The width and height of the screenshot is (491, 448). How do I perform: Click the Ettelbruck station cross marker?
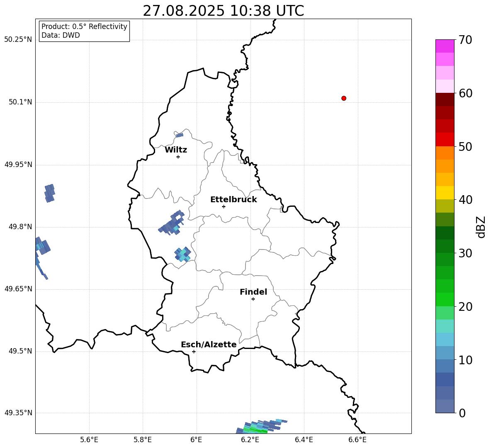tap(224, 206)
